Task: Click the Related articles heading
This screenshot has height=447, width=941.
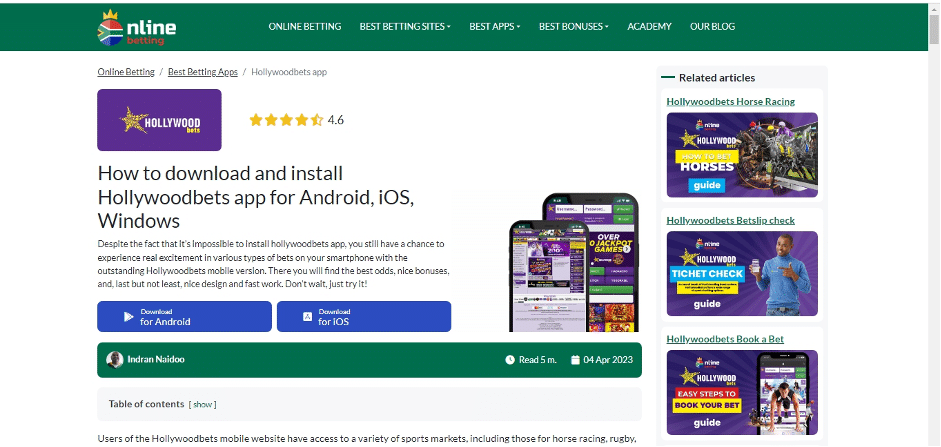Action: point(717,77)
